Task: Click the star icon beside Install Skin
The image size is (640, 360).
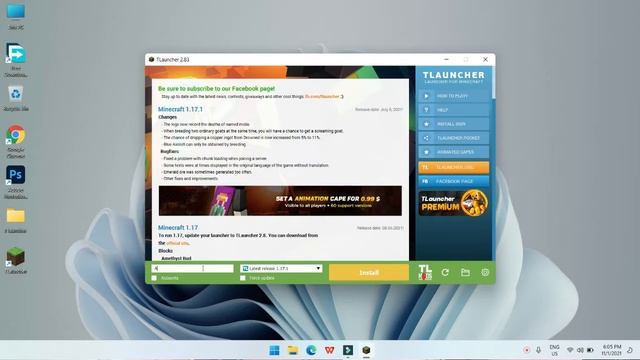Action: click(x=426, y=124)
